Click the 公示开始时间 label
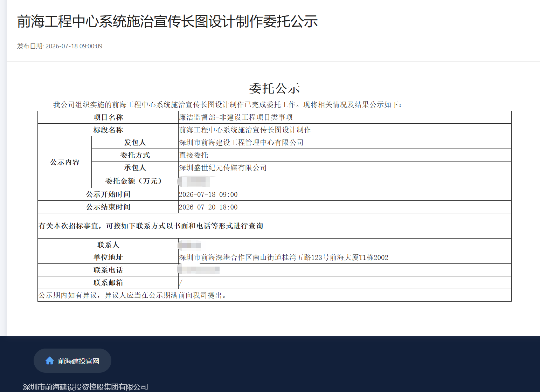The height and width of the screenshot is (392, 540). [x=108, y=194]
